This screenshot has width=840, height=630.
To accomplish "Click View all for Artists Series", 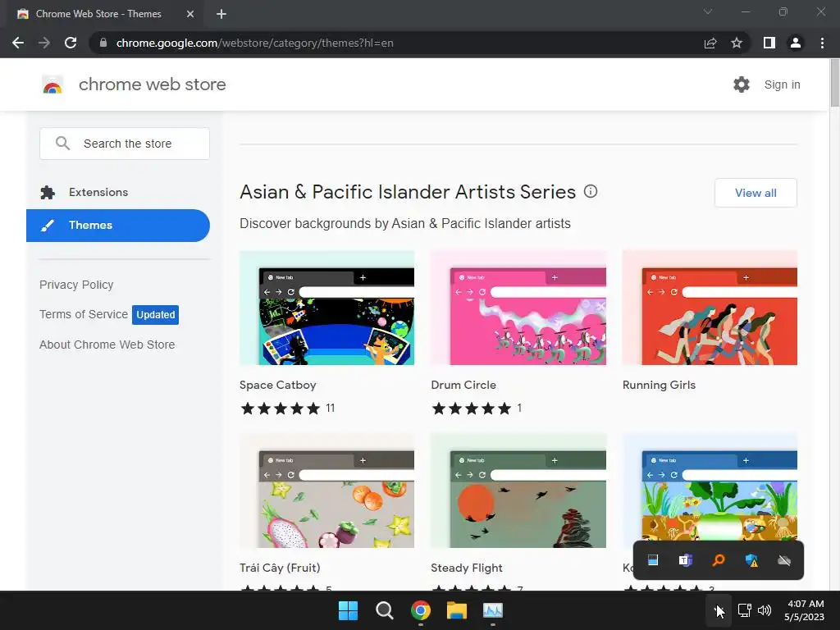I will 756,193.
